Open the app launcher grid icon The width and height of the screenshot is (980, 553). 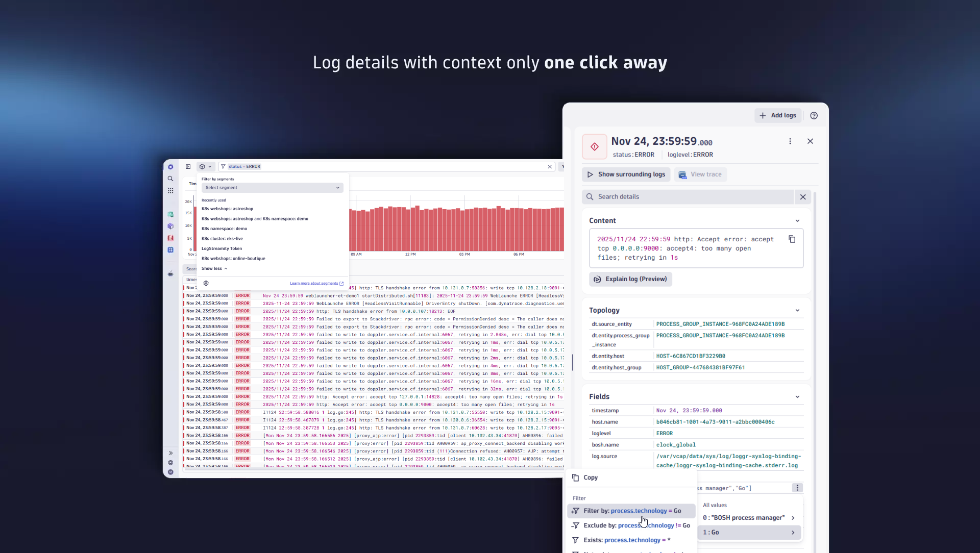coord(170,190)
